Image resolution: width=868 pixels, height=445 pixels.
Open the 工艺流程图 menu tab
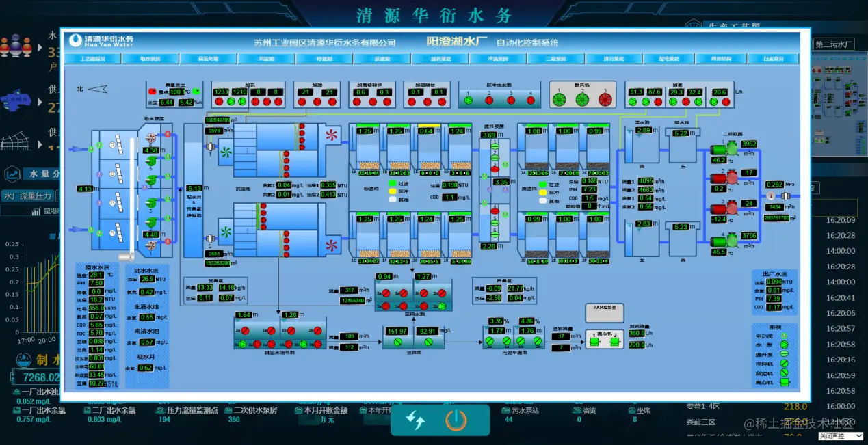tap(93, 59)
